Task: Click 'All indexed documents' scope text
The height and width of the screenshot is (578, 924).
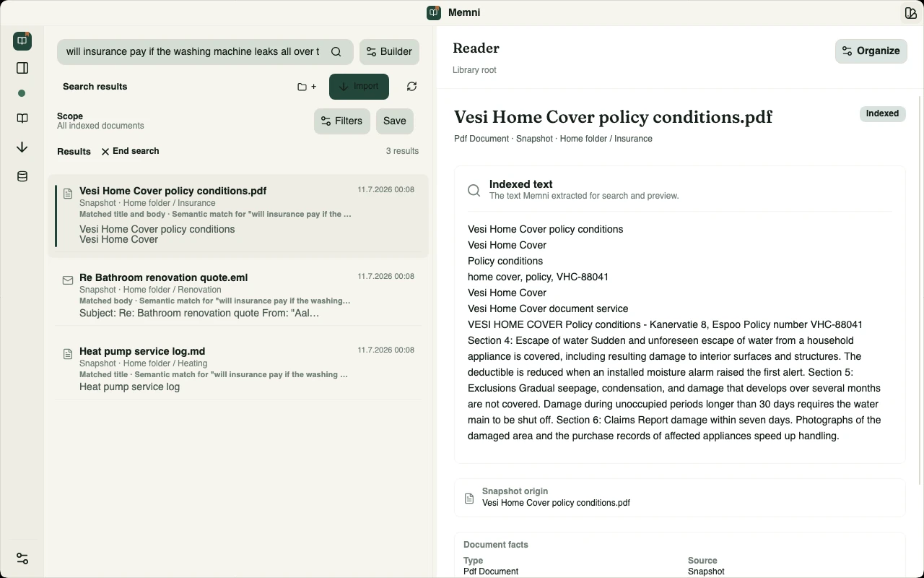Action: pyautogui.click(x=100, y=126)
